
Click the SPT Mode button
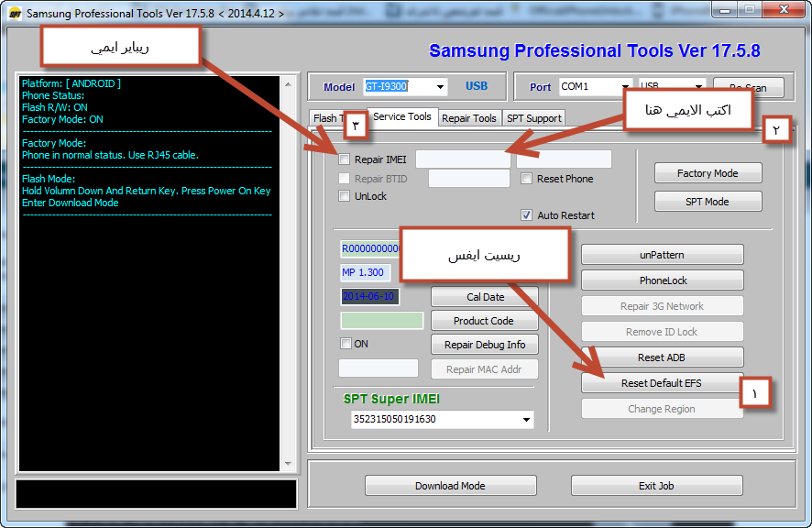point(708,202)
